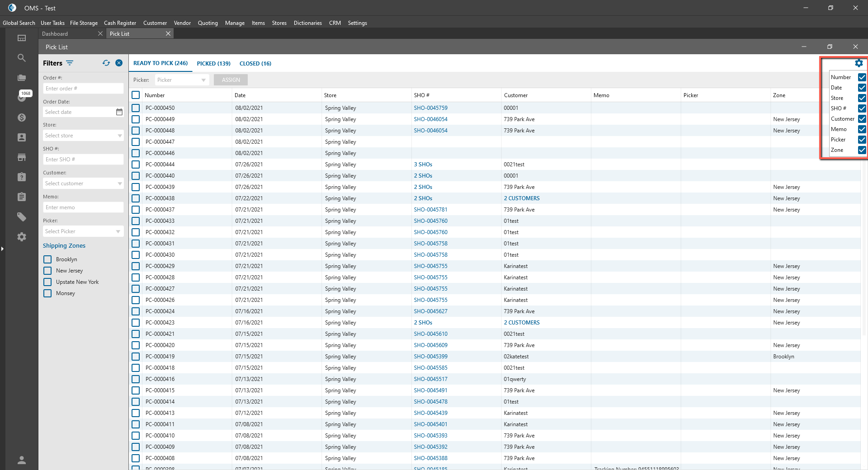Viewport: 868px width, 470px height.
Task: Open the calendar picker for Order Date
Action: (x=119, y=112)
